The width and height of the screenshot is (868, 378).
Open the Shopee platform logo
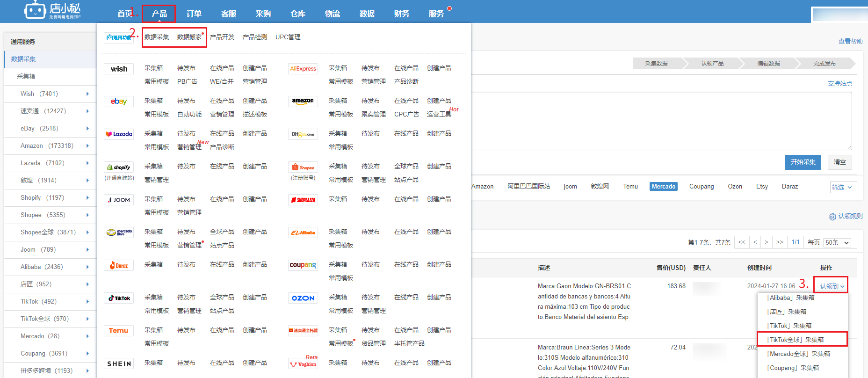(303, 167)
